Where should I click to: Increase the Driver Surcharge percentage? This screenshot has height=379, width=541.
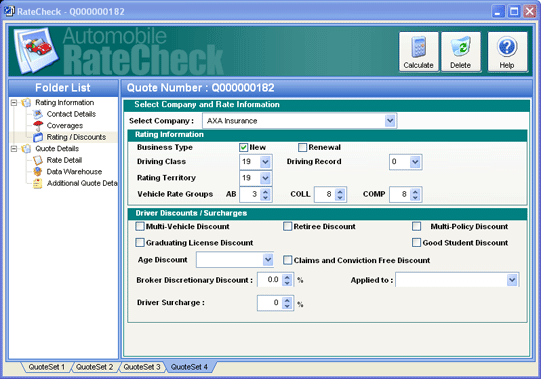click(287, 300)
